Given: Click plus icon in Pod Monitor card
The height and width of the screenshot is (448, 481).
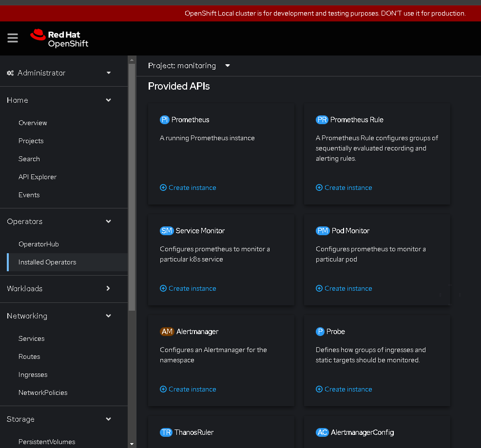Looking at the screenshot, I should click(x=319, y=288).
